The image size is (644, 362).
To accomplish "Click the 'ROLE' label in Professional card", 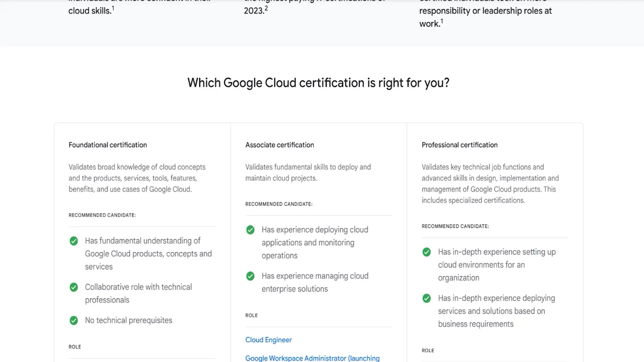I will (428, 351).
